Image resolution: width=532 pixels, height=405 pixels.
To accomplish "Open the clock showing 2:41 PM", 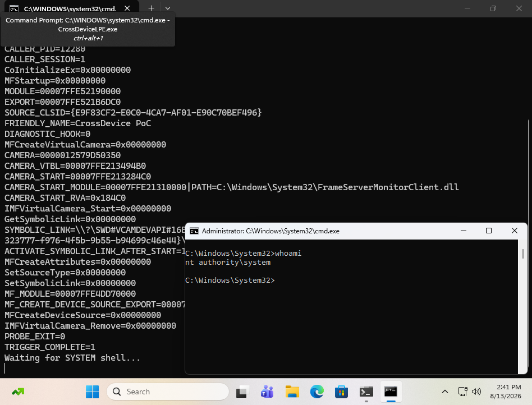I will pos(506,392).
